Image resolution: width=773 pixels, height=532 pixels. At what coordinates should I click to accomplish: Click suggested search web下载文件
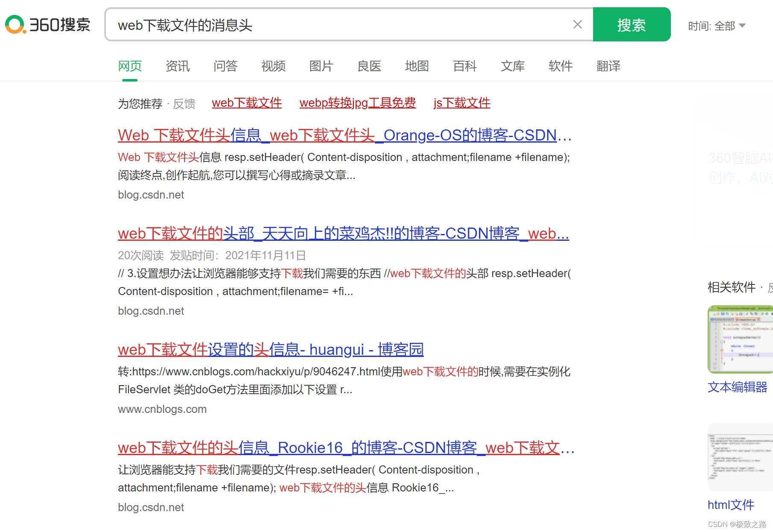pyautogui.click(x=247, y=103)
